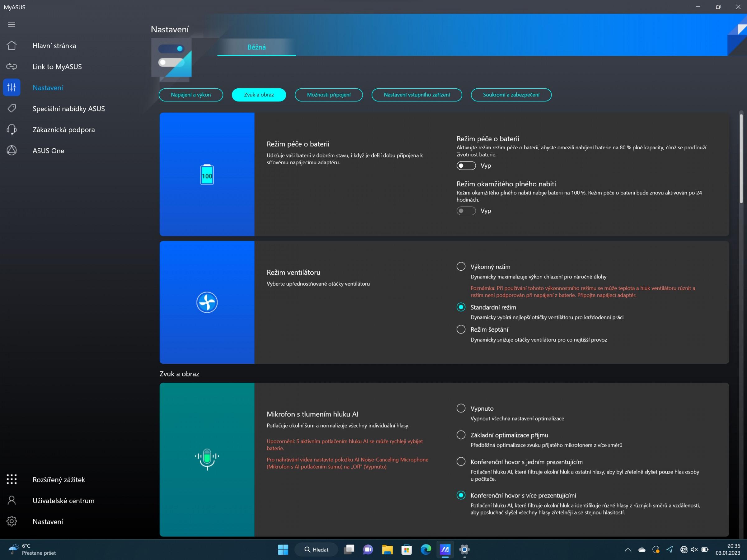
Task: Open Task View in taskbar
Action: 349,549
